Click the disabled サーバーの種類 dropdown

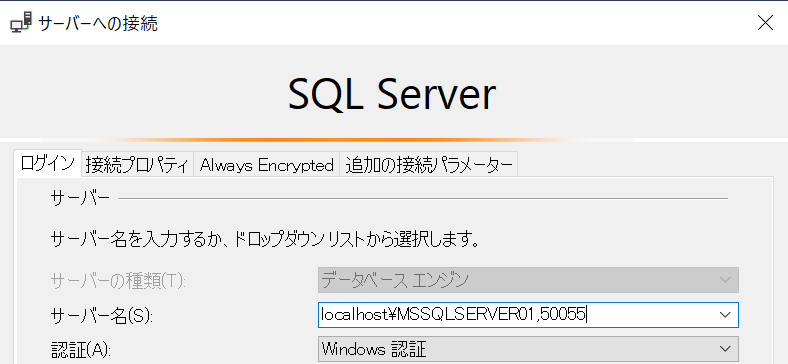click(x=528, y=280)
